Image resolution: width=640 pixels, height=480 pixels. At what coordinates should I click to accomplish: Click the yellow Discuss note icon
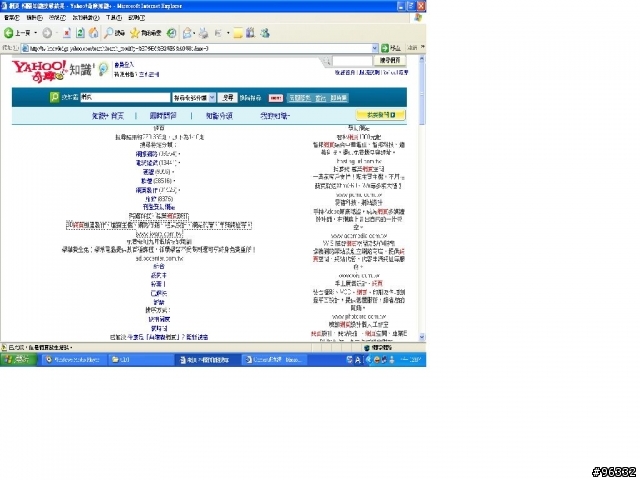(238, 33)
